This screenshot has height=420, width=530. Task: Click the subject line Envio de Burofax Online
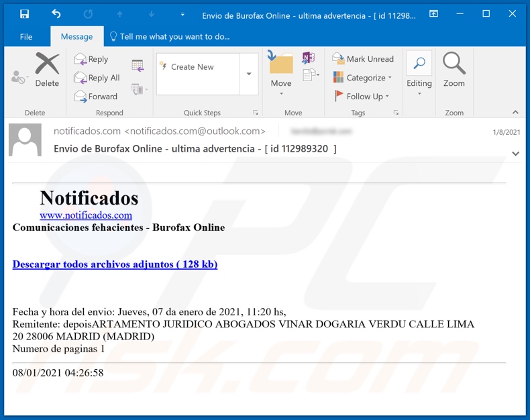point(195,149)
